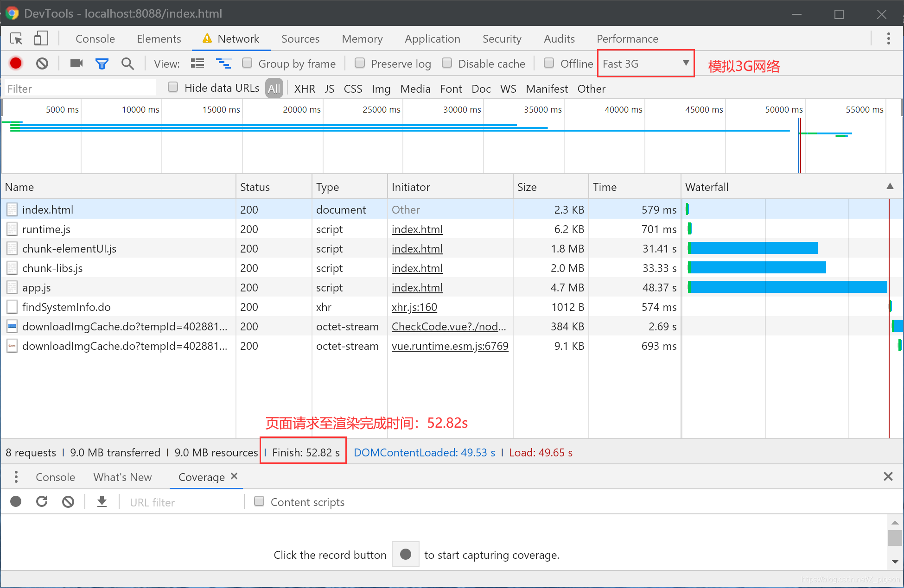The height and width of the screenshot is (588, 904).
Task: Open network search with the magnifier icon
Action: click(x=127, y=63)
